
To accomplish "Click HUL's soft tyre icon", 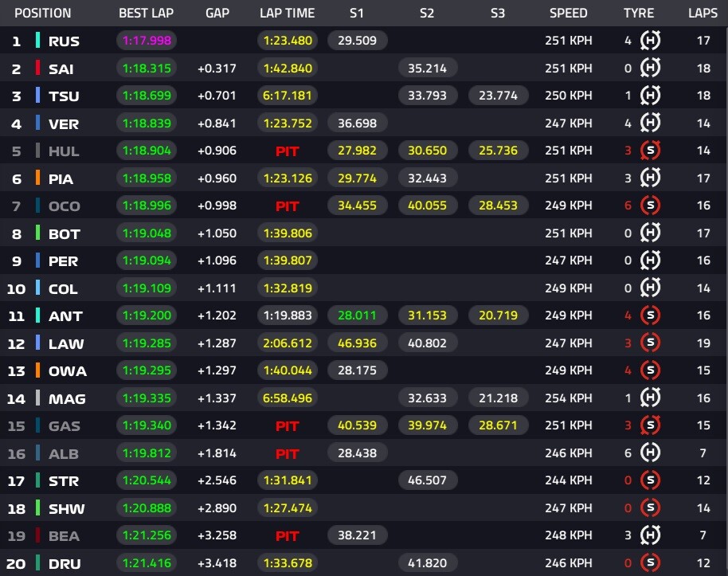I will click(x=650, y=151).
